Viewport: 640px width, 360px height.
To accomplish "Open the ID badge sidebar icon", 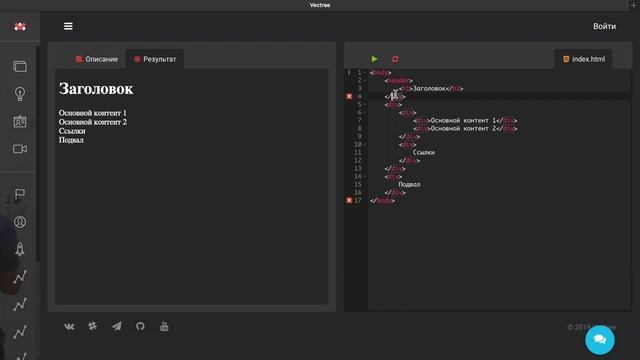I will point(20,122).
